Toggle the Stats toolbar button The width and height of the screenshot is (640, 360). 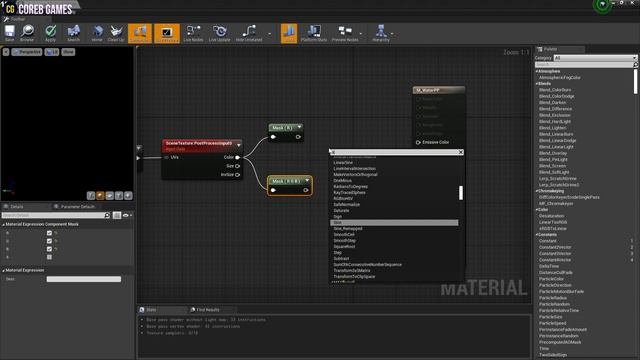(x=289, y=33)
